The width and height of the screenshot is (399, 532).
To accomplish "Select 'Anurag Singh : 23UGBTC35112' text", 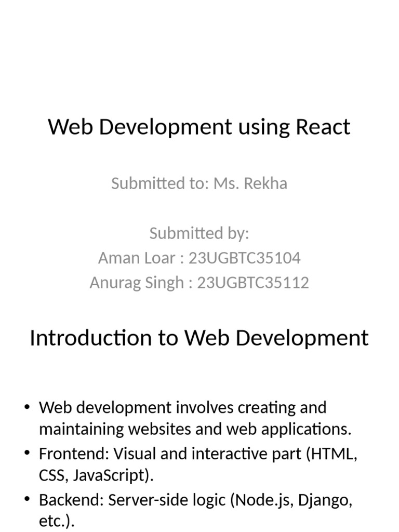I will click(199, 283).
